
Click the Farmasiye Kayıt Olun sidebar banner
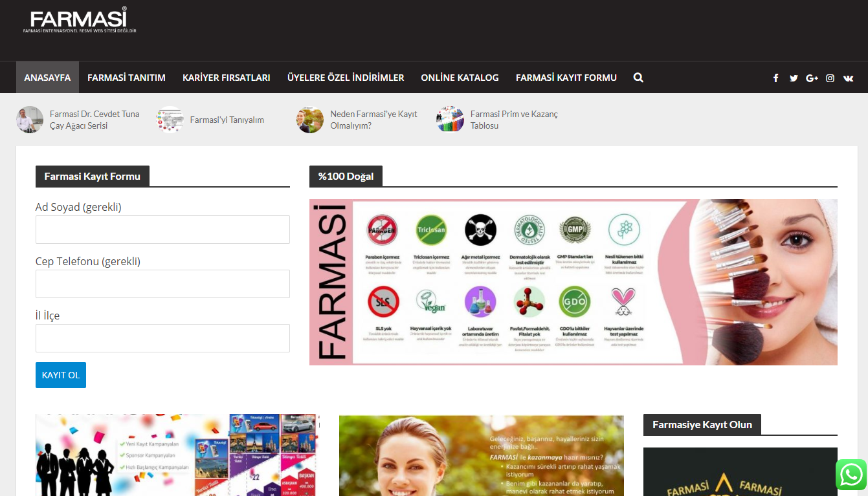coord(740,471)
